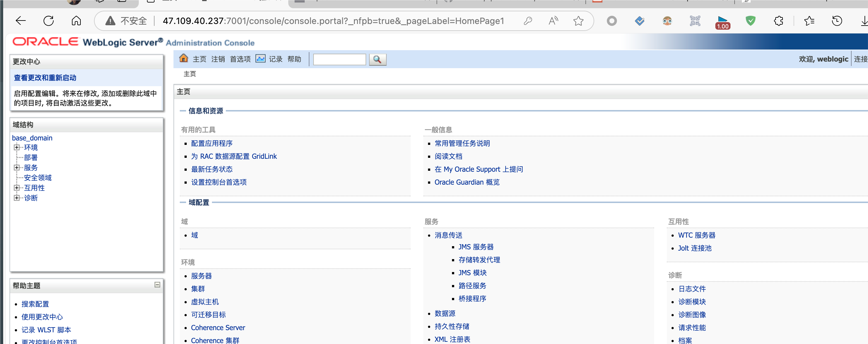Click 注销 in the top menu
This screenshot has height=344, width=868.
pos(218,59)
